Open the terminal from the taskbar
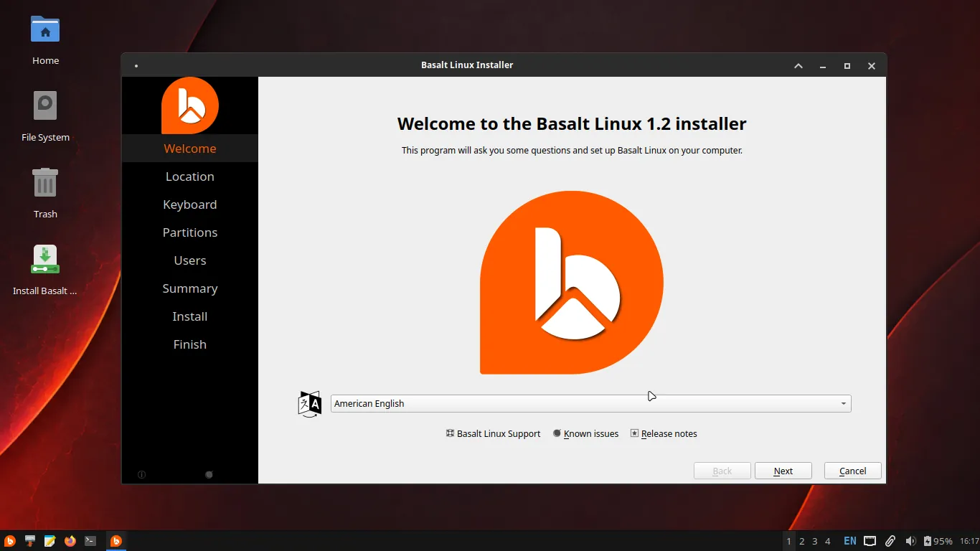This screenshot has height=551, width=980. 90,541
